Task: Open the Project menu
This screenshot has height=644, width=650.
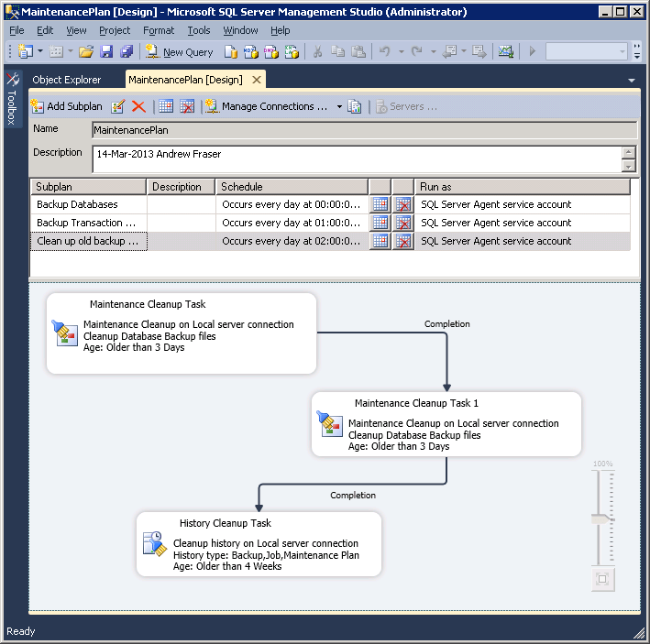Action: pos(115,30)
